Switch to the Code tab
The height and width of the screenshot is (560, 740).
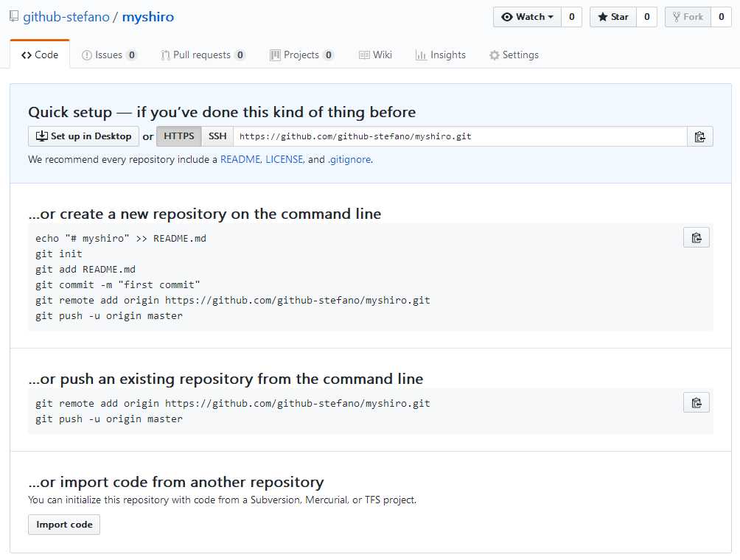[40, 55]
